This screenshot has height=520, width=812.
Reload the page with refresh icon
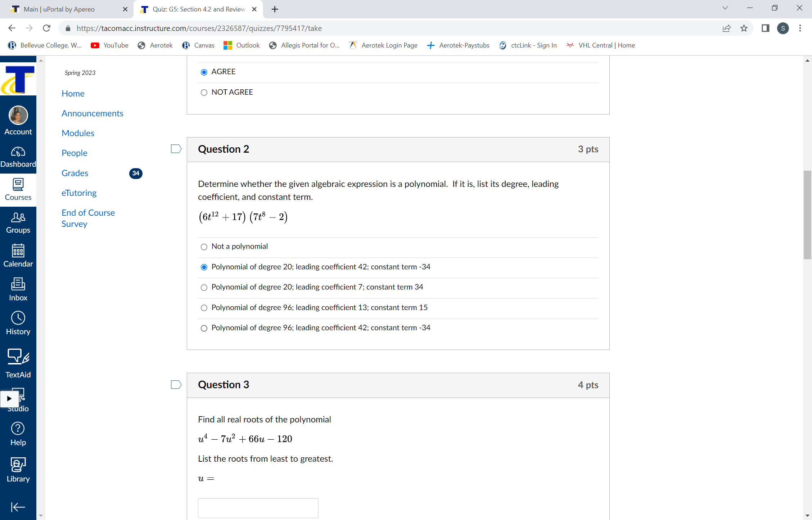point(46,28)
